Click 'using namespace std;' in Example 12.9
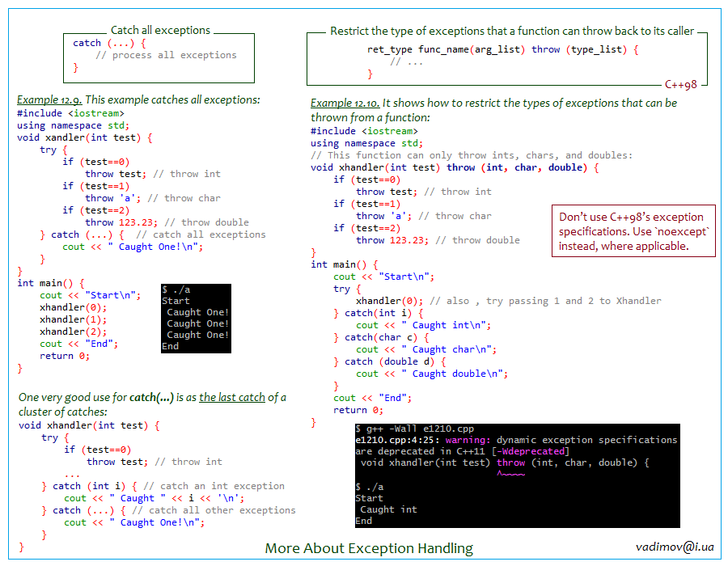 [x=73, y=125]
